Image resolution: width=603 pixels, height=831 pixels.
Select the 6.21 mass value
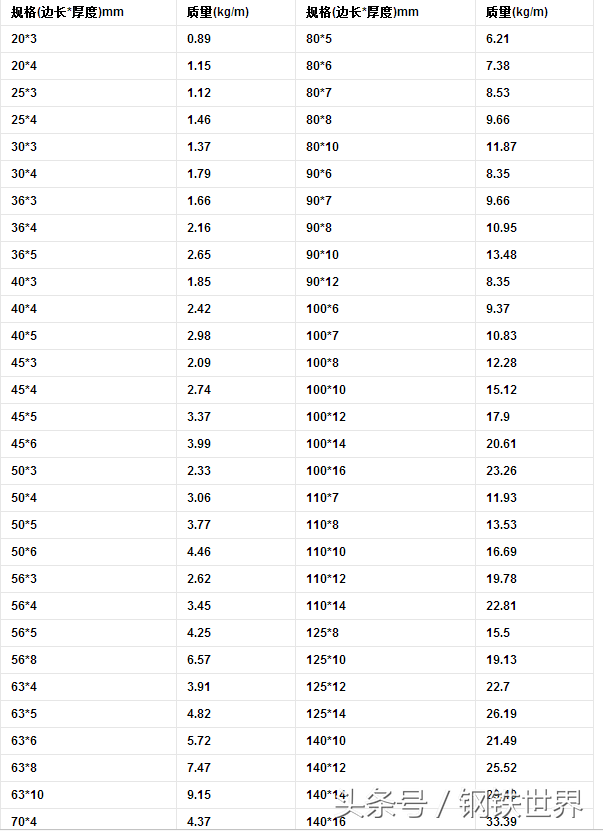498,39
